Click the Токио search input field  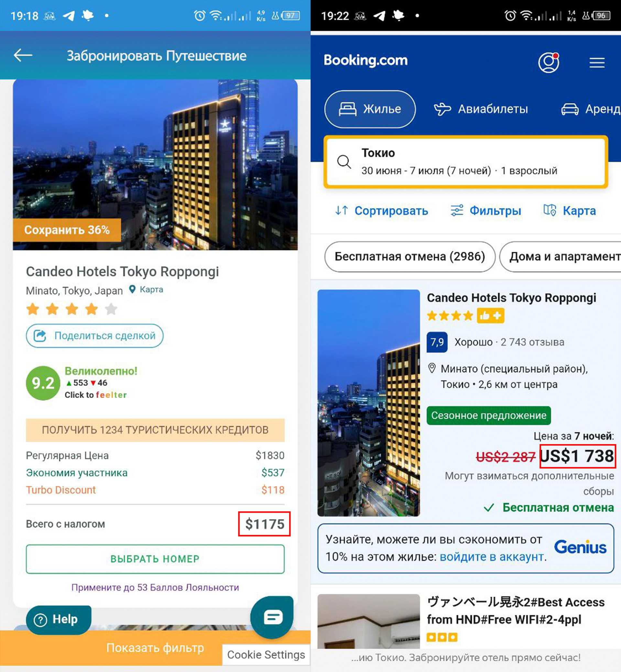pyautogui.click(x=466, y=162)
